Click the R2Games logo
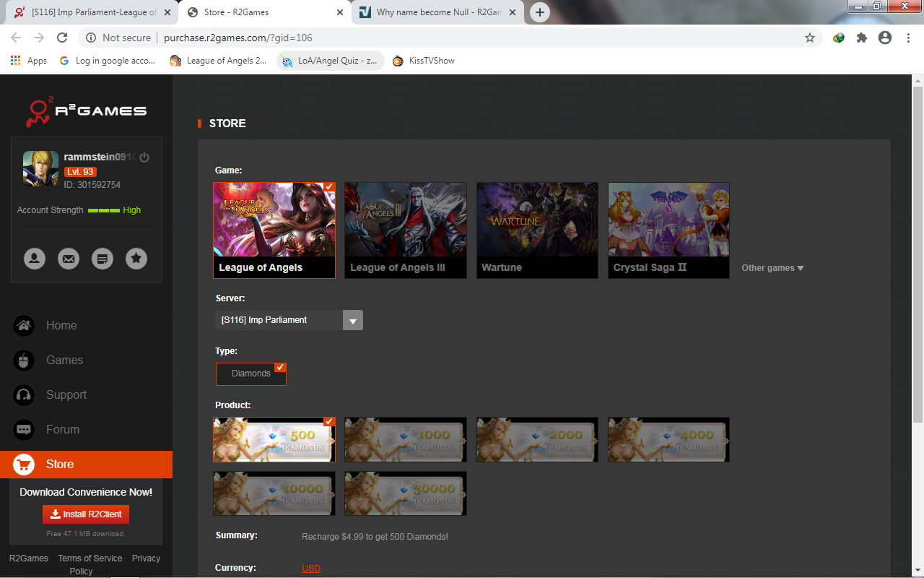 (x=87, y=111)
